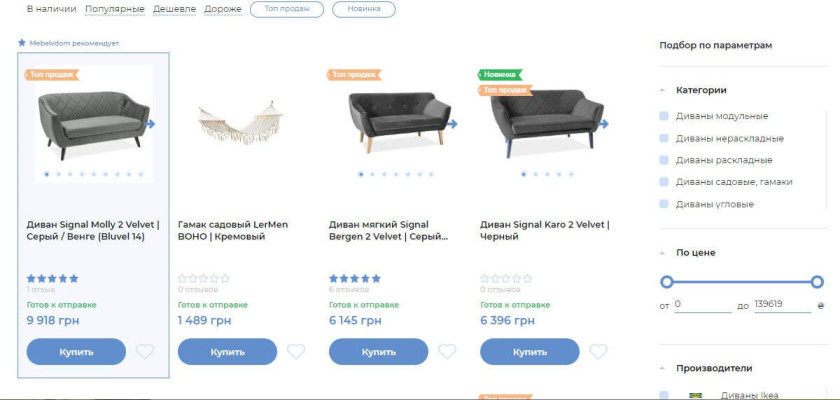Image resolution: width=840 pixels, height=400 pixels.
Task: Click heart icon for LerMen BOHO hammock
Action: [x=296, y=351]
